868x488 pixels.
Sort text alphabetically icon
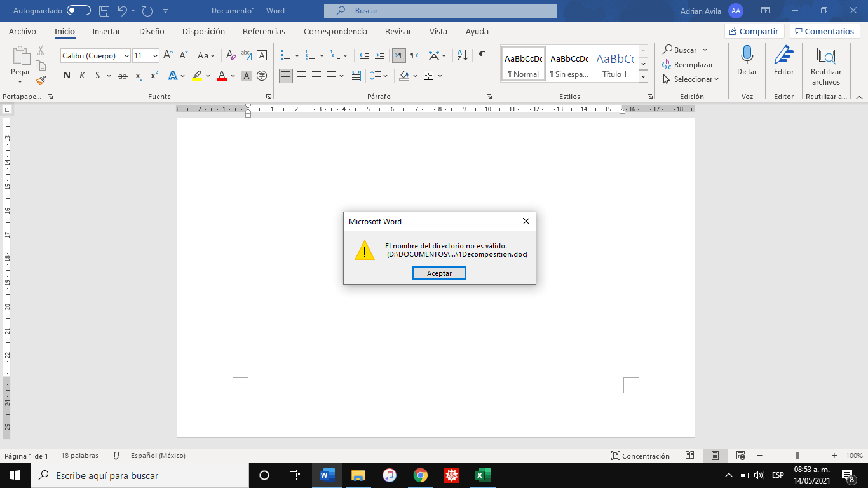coord(463,55)
